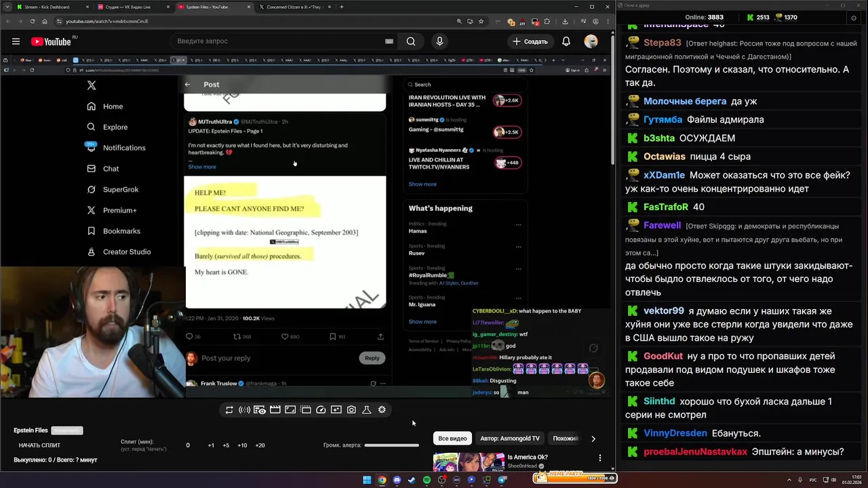
Task: Add +20 minutes to the split
Action: tap(260, 445)
